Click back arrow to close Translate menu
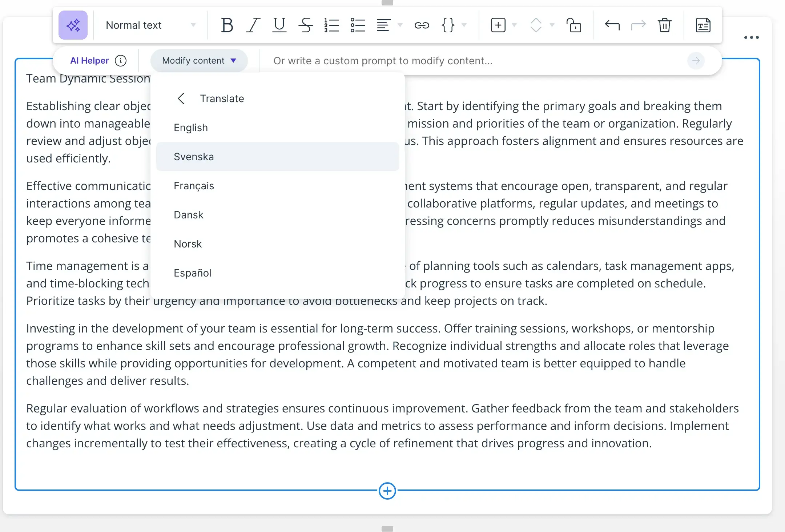Image resolution: width=785 pixels, height=532 pixels. point(182,98)
